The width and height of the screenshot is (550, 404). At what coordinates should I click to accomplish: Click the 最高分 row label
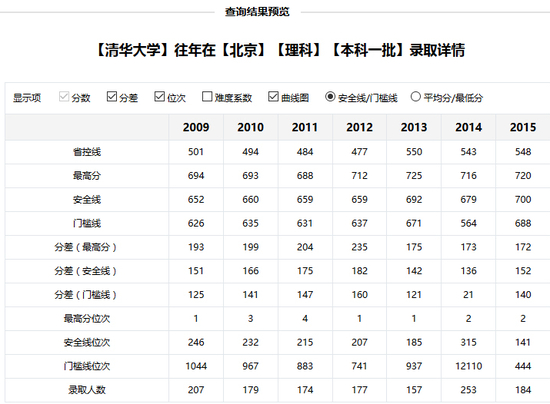87,176
